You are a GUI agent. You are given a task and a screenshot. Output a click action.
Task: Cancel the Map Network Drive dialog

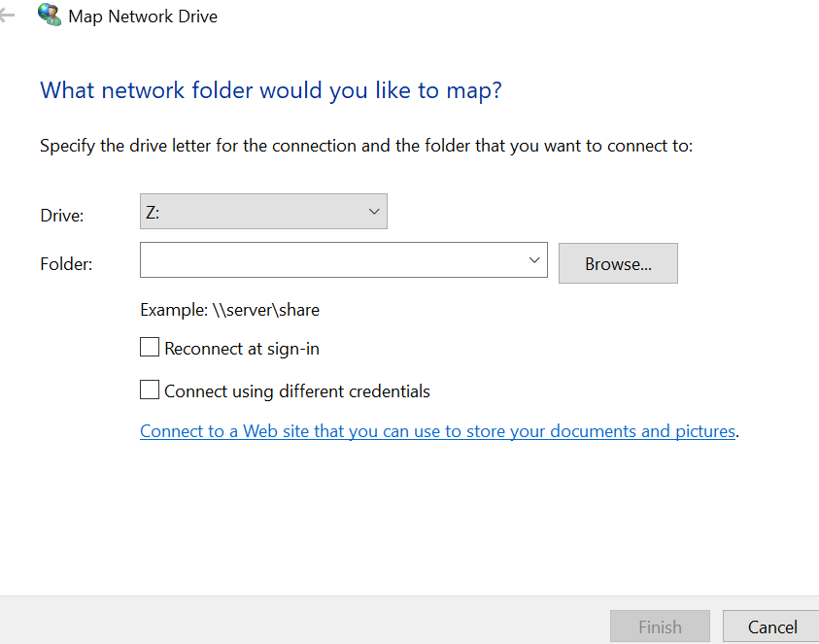click(772, 627)
